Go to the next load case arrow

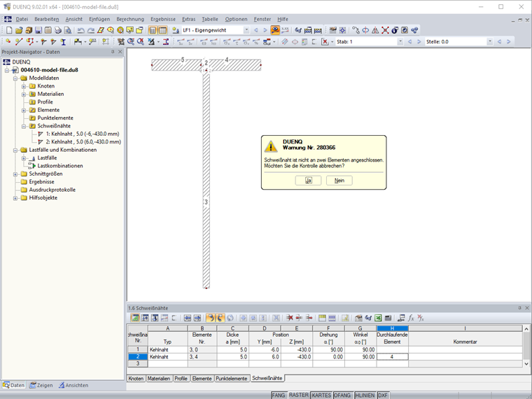pos(265,30)
